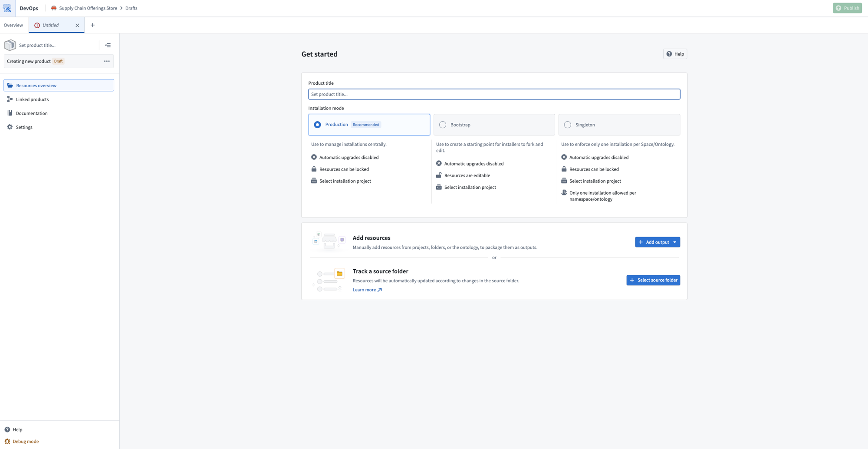Screen dimensions: 868x449
Task: Click Debug mode link in sidebar footer
Action: (x=26, y=441)
